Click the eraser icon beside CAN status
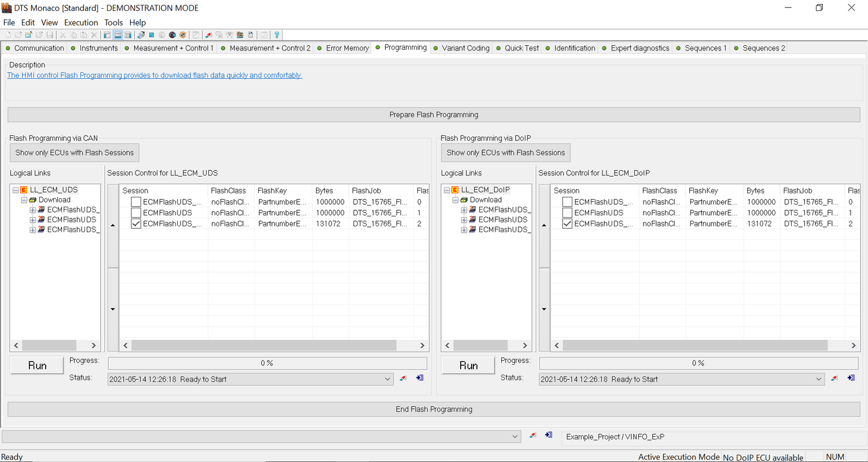The image size is (868, 462). coord(404,379)
